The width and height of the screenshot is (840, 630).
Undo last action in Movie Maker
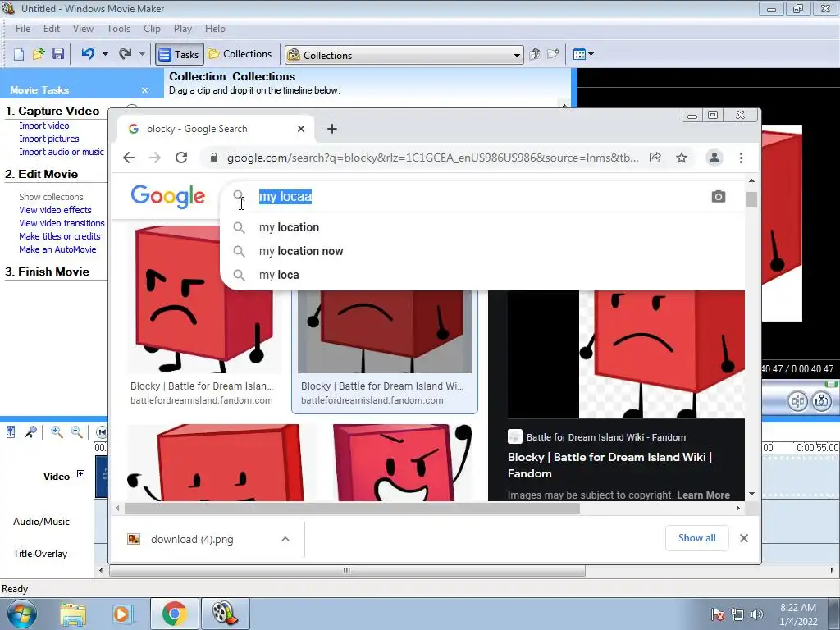click(89, 54)
